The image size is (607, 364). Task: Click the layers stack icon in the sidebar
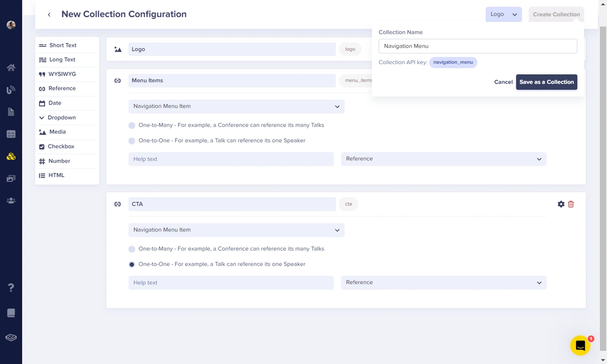click(x=11, y=338)
